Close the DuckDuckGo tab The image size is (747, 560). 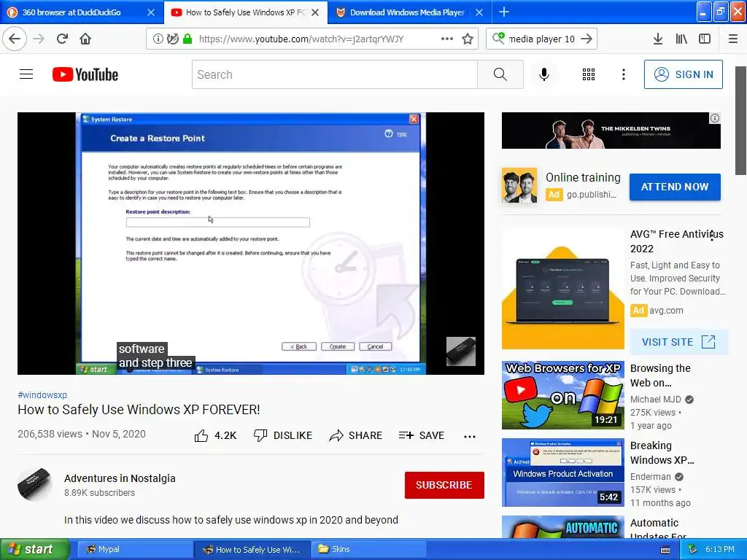151,12
